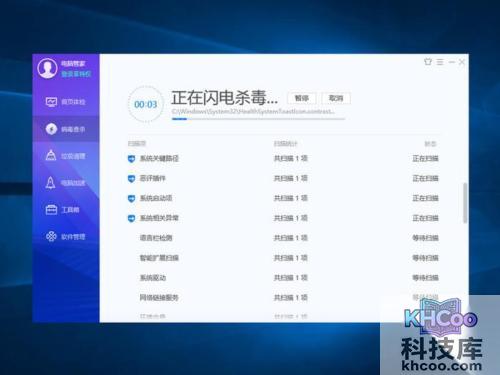Open the 登录享特权 login link
Viewport: 500px width, 375px height.
tap(76, 74)
